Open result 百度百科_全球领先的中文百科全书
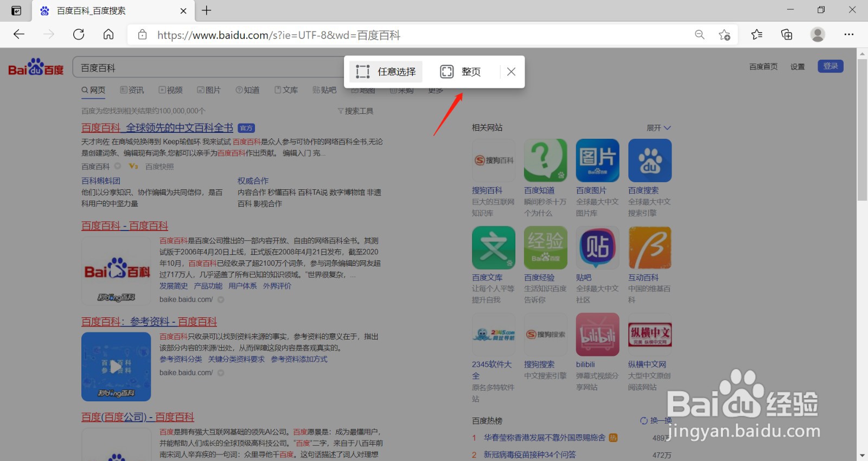Image resolution: width=868 pixels, height=461 pixels. (157, 127)
